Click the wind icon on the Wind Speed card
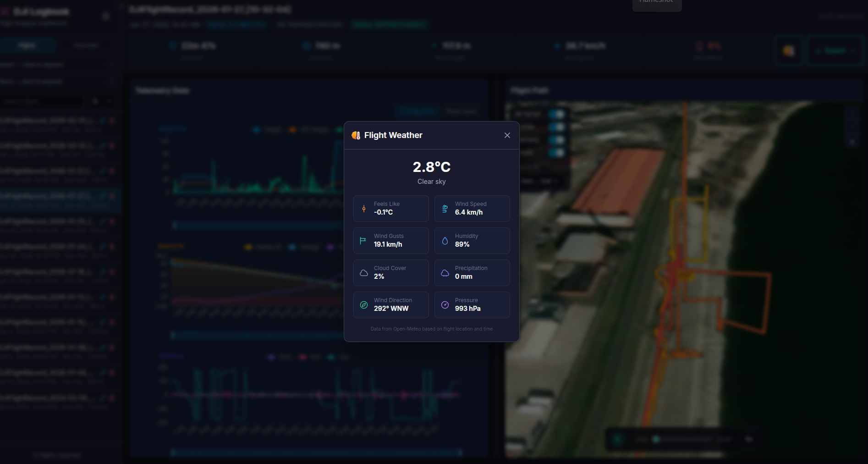This screenshot has width=868, height=464. (x=444, y=209)
